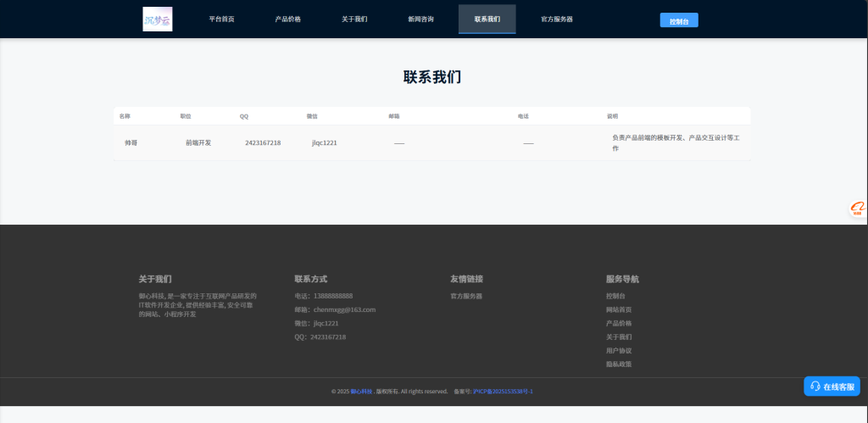Click the headset icon on 在线客服
The image size is (868, 423).
pyautogui.click(x=815, y=387)
